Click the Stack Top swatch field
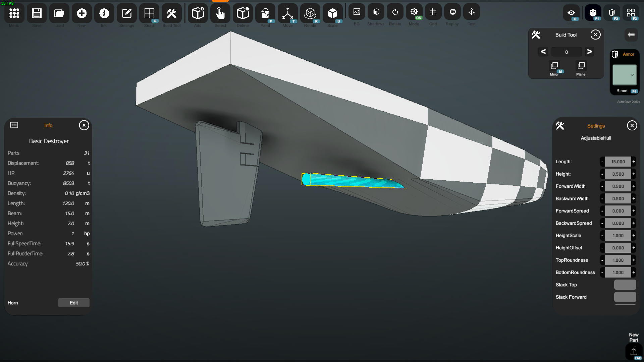 coord(625,285)
